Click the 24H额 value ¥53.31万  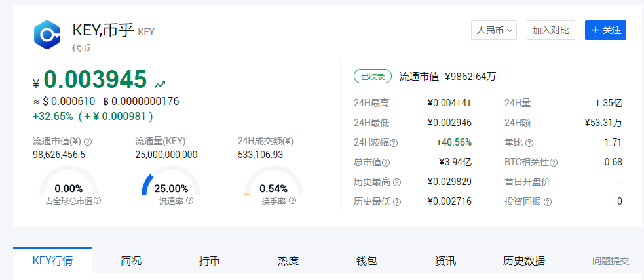pyautogui.click(x=603, y=123)
